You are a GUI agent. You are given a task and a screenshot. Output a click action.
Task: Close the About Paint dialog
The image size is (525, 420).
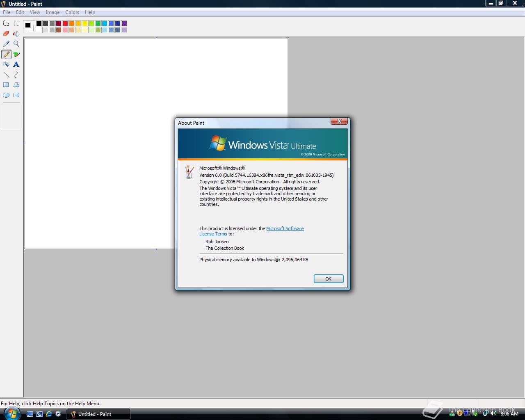339,121
